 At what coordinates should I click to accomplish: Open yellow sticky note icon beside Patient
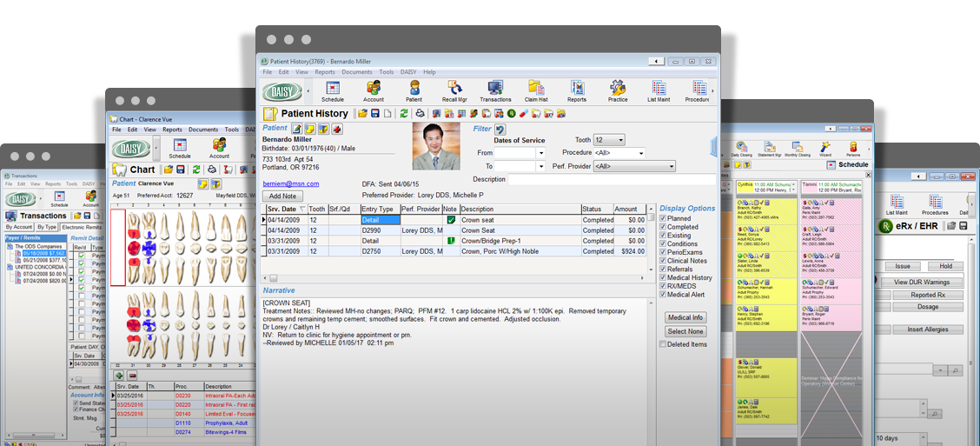click(x=309, y=129)
